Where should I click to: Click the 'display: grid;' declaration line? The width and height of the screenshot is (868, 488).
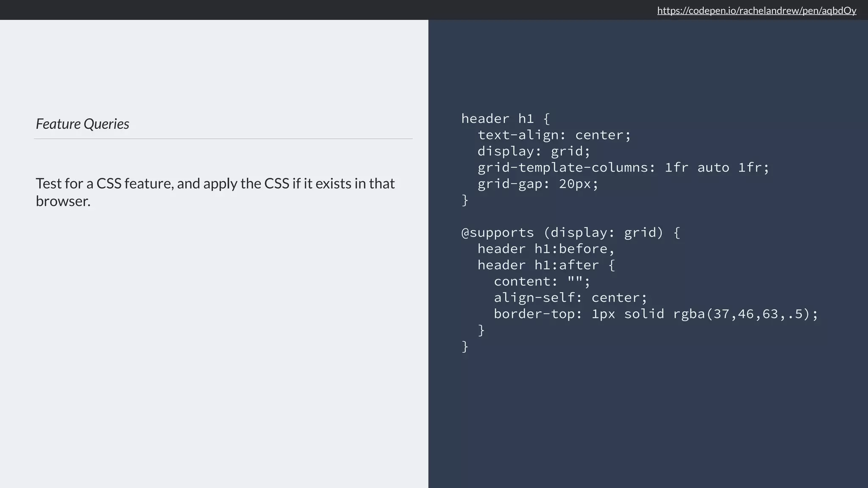click(x=534, y=151)
